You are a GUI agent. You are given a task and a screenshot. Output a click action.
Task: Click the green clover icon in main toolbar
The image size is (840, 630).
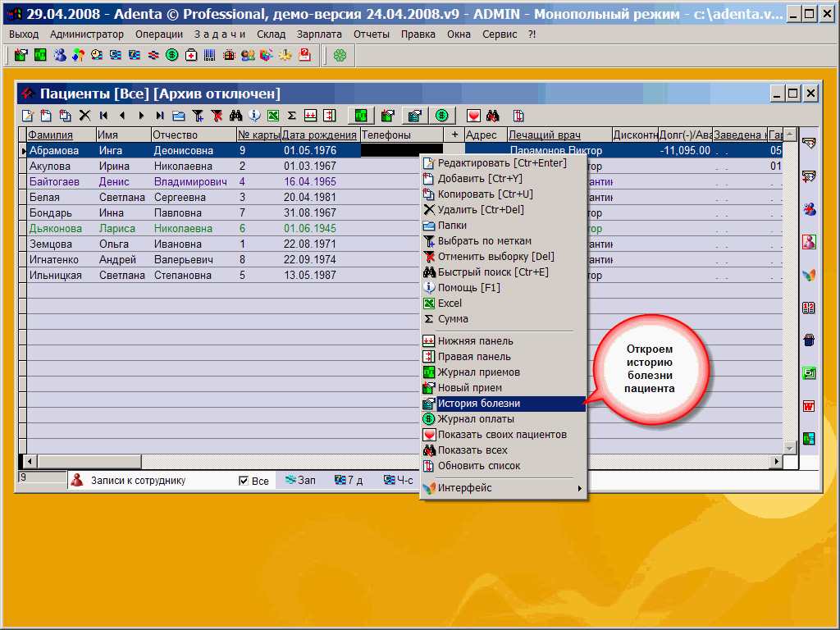(340, 55)
